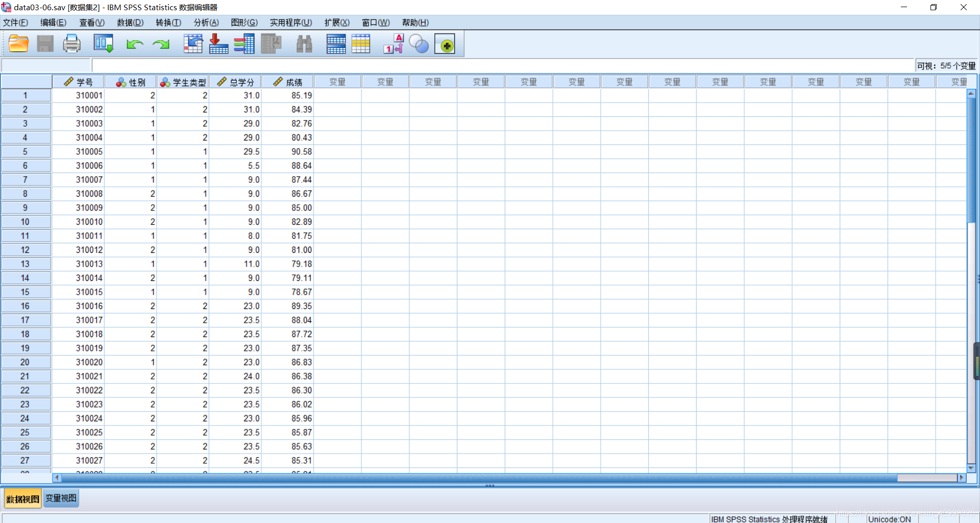Click 成绩 value 90.58
The image size is (980, 523).
[x=287, y=152]
